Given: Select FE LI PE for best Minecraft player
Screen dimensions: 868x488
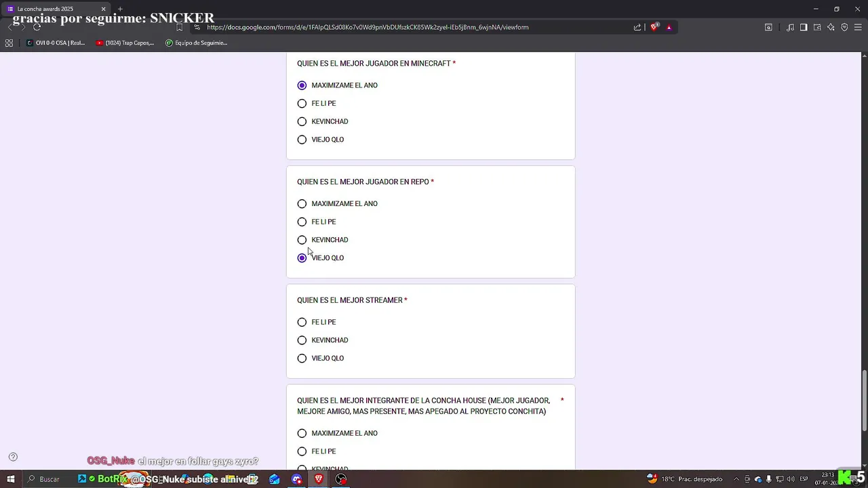Looking at the screenshot, I should [302, 104].
